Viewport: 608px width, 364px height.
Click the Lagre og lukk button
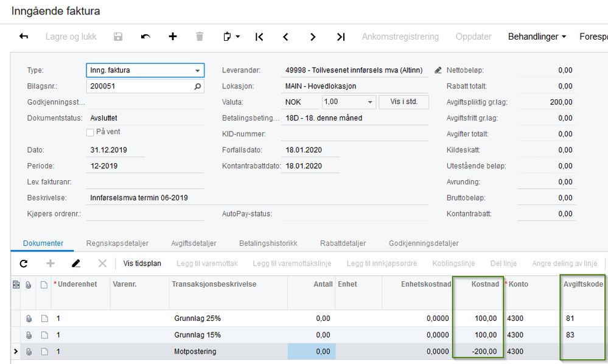[71, 37]
